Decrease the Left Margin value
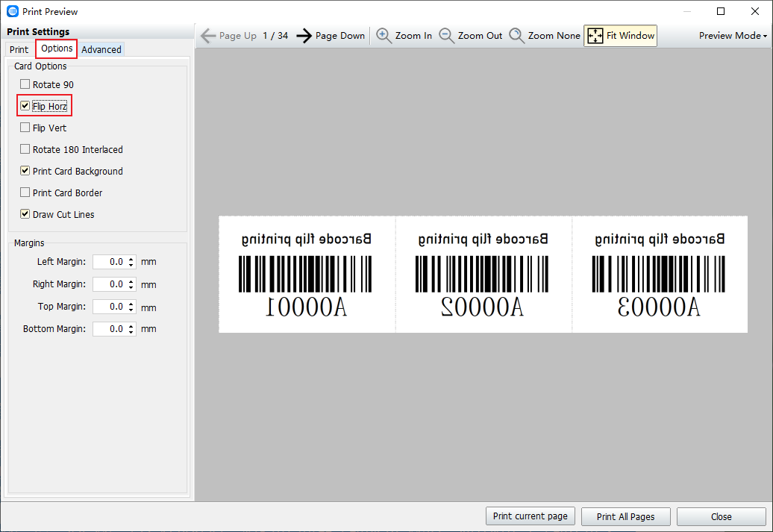The image size is (773, 532). pyautogui.click(x=131, y=266)
